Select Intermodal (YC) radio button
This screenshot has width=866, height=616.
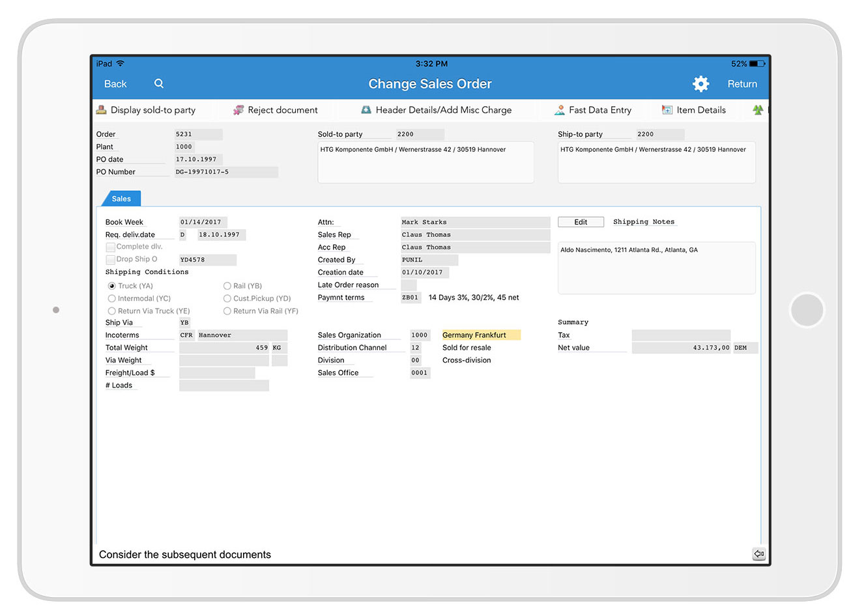(x=112, y=298)
